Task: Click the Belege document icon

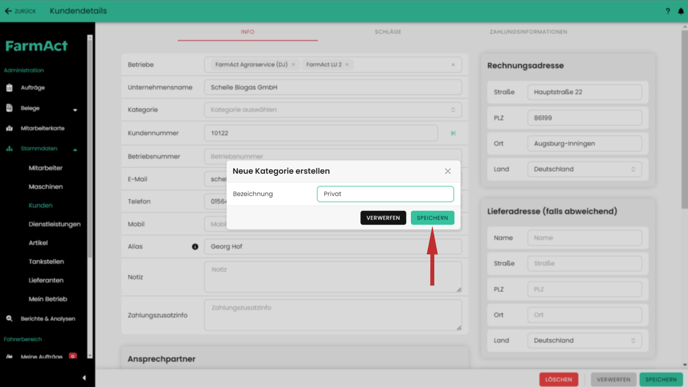Action: pyautogui.click(x=9, y=108)
